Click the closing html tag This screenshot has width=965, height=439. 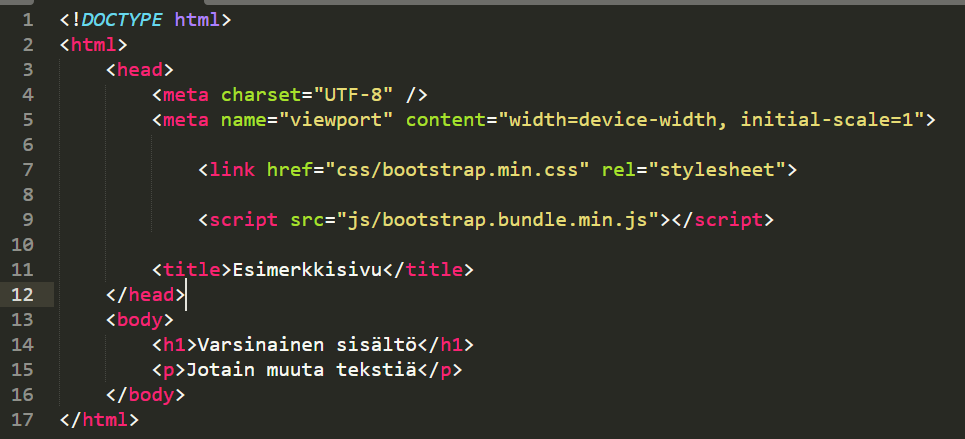pyautogui.click(x=99, y=420)
